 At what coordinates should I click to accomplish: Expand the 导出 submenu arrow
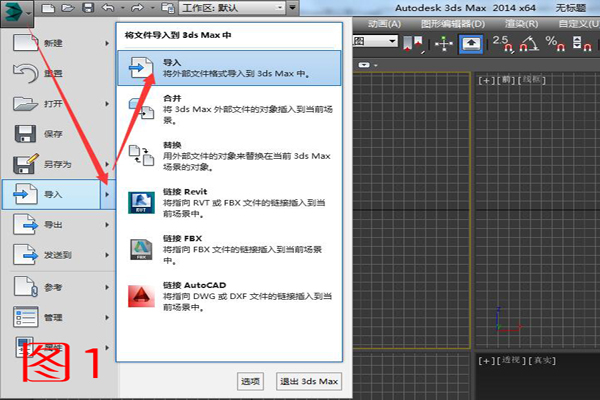107,225
